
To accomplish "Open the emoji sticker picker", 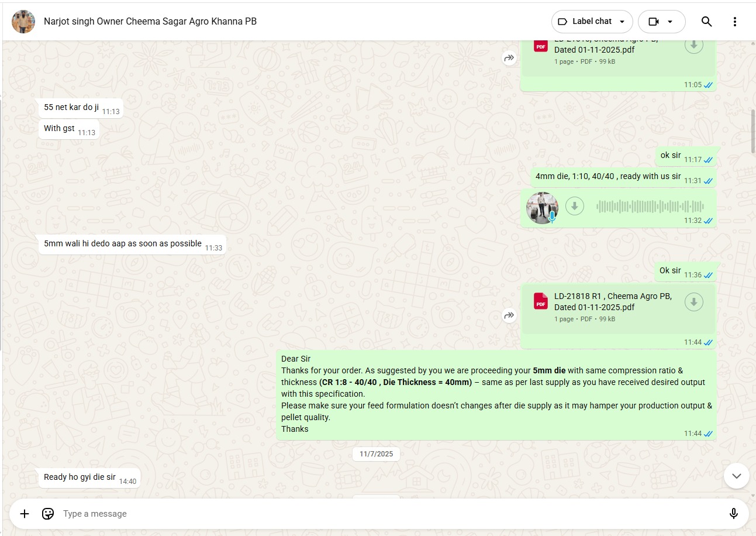I will click(x=48, y=514).
